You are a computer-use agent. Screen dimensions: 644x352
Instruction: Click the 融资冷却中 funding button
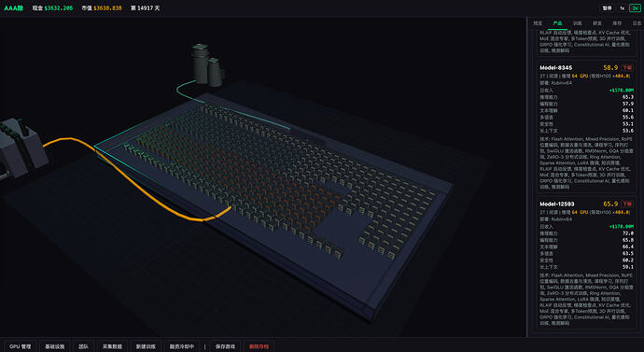(x=182, y=346)
